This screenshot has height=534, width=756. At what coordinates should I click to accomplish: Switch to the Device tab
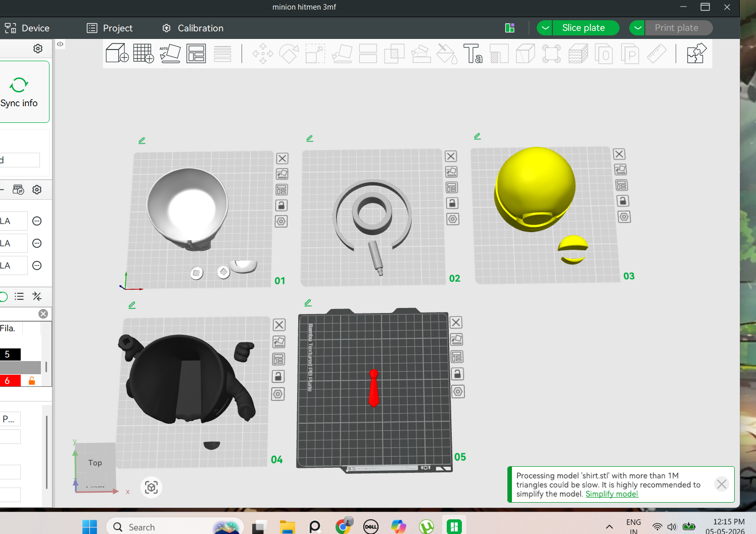pos(27,28)
